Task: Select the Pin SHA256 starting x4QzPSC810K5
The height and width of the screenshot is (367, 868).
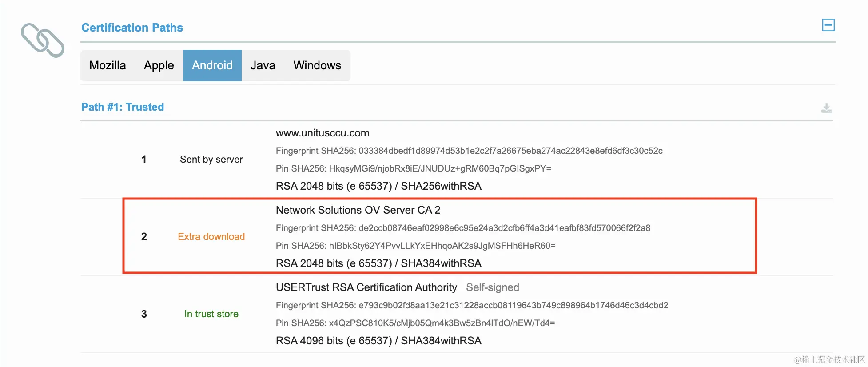Action: tap(415, 323)
